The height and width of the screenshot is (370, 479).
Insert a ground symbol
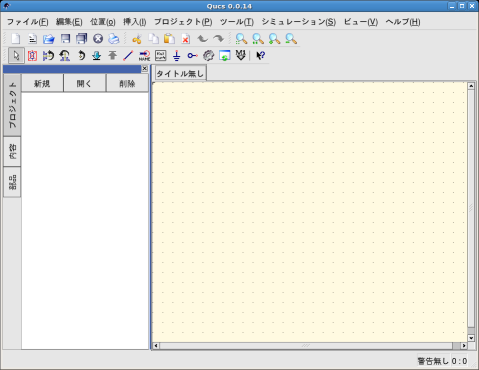(x=177, y=55)
